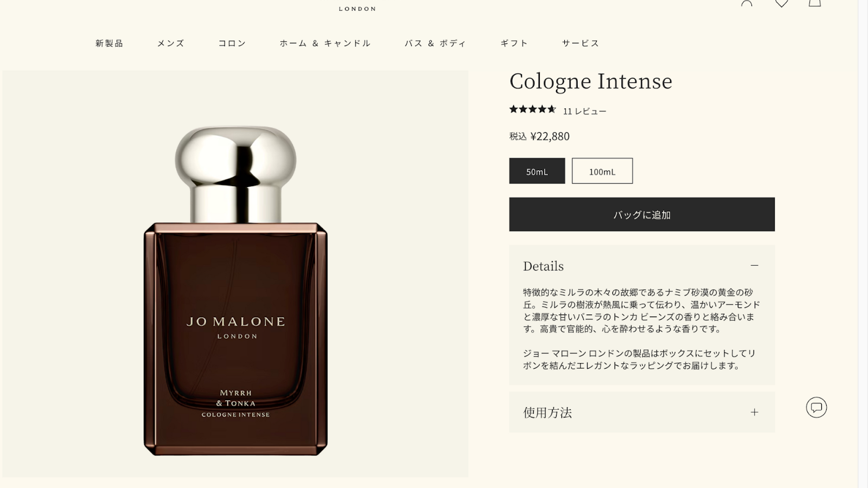Add to bag with バッグに追加 button
868x488 pixels.
[x=642, y=214]
